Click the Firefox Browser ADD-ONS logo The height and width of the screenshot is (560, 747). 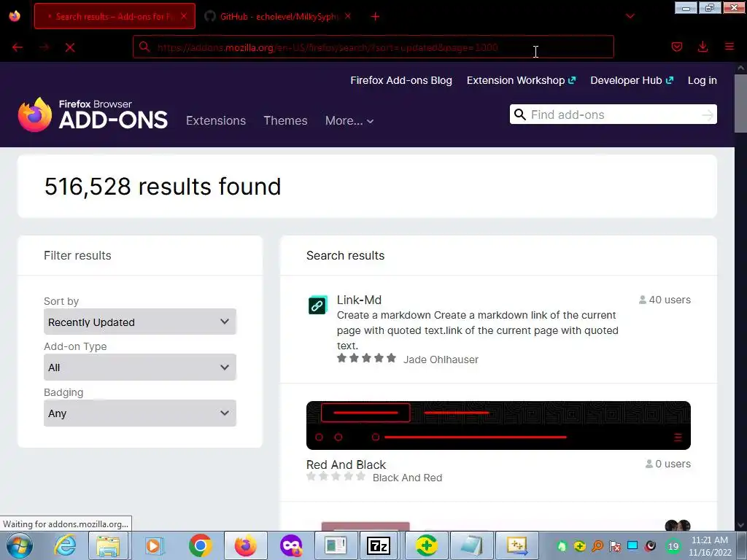[x=93, y=114]
